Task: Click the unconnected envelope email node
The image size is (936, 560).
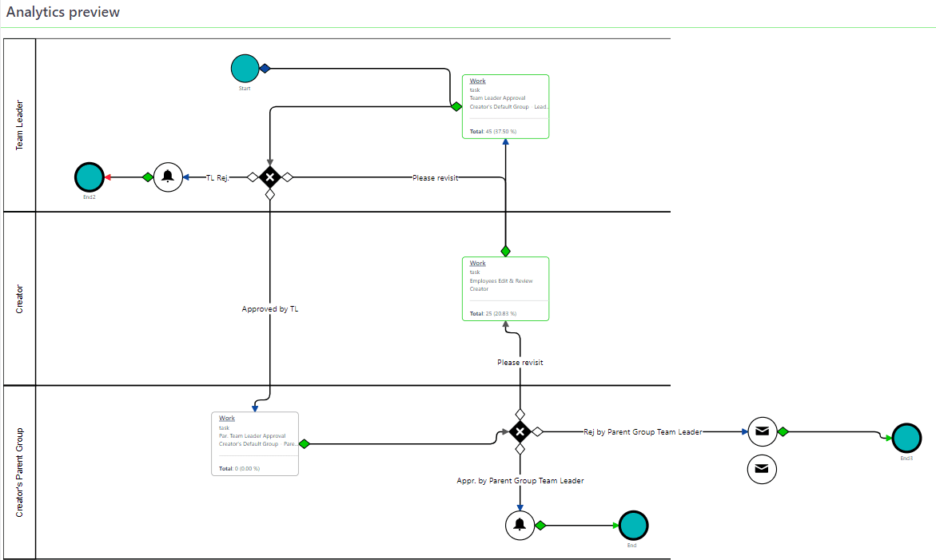Action: click(762, 468)
